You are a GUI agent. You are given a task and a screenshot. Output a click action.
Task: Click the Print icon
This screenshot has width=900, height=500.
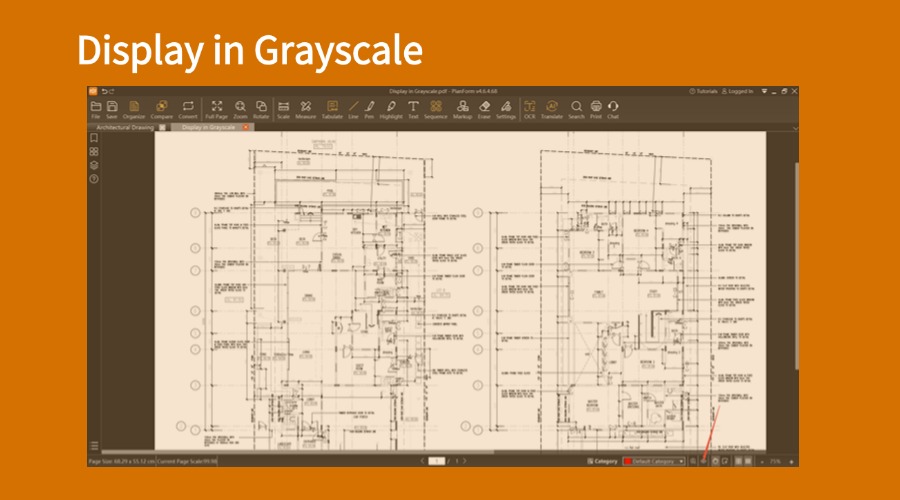(596, 109)
